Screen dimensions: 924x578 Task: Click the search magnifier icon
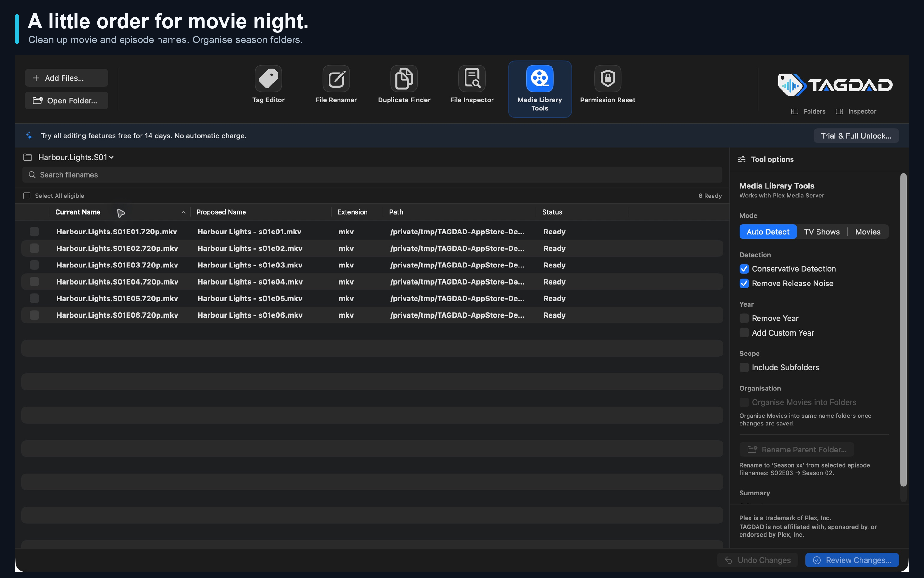click(32, 175)
